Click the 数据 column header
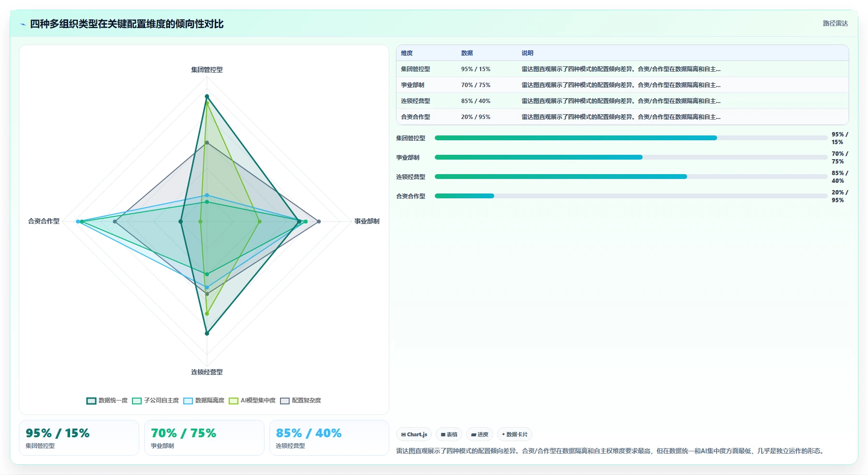This screenshot has width=868, height=475. tap(467, 53)
